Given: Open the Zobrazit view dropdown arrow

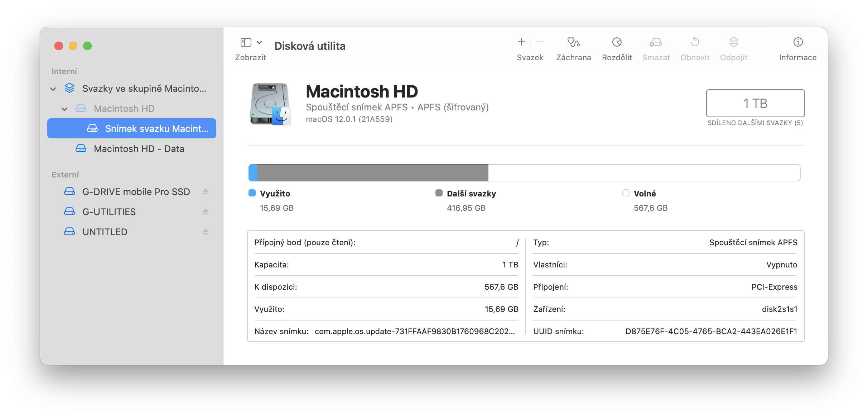Looking at the screenshot, I should (259, 42).
